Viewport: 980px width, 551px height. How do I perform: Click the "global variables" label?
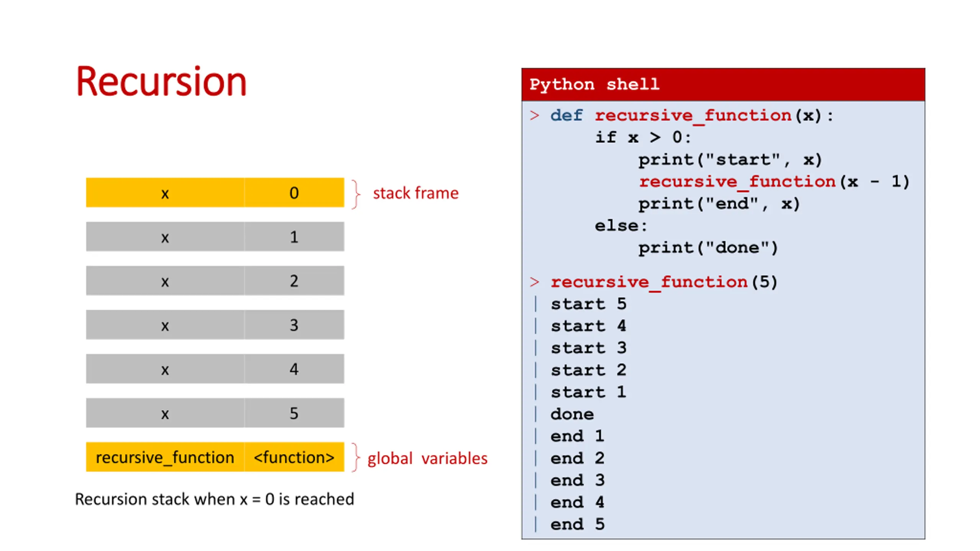(427, 458)
